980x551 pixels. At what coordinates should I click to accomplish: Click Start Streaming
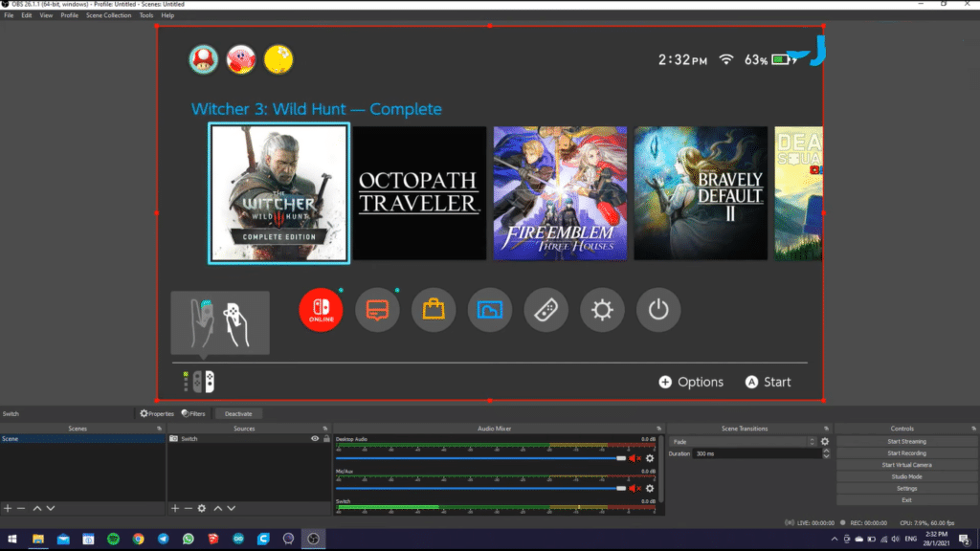[907, 442]
